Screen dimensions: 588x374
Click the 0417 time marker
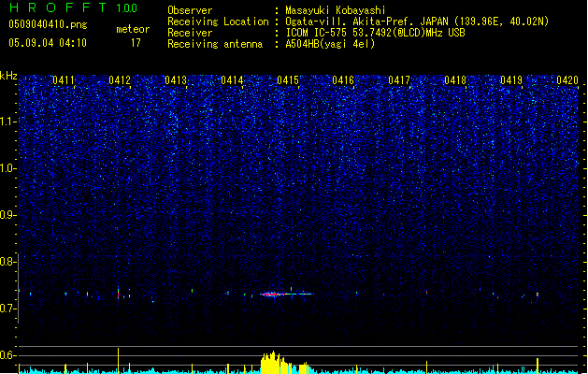[x=399, y=80]
